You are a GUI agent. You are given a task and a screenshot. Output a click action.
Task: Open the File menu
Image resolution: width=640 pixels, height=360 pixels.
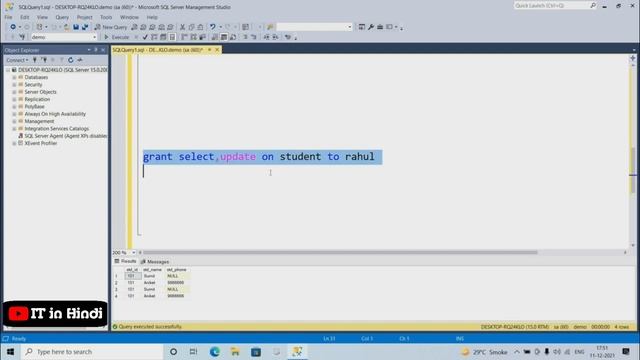click(x=8, y=17)
